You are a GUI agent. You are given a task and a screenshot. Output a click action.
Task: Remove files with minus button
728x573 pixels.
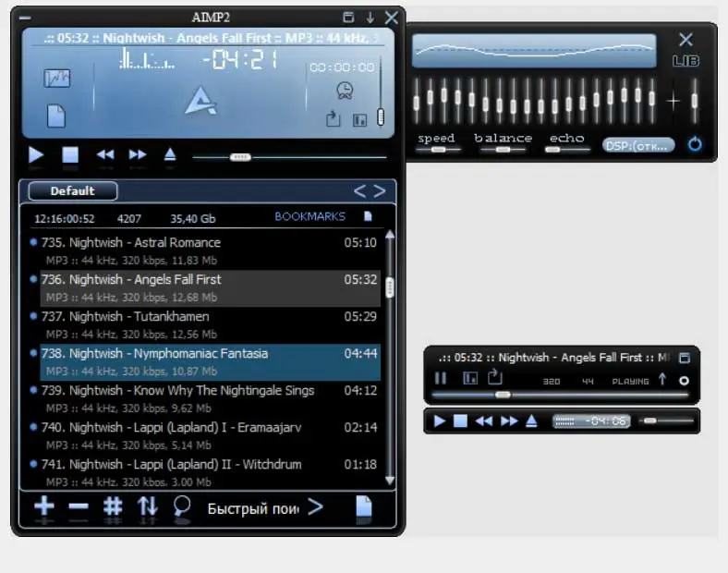pyautogui.click(x=79, y=506)
